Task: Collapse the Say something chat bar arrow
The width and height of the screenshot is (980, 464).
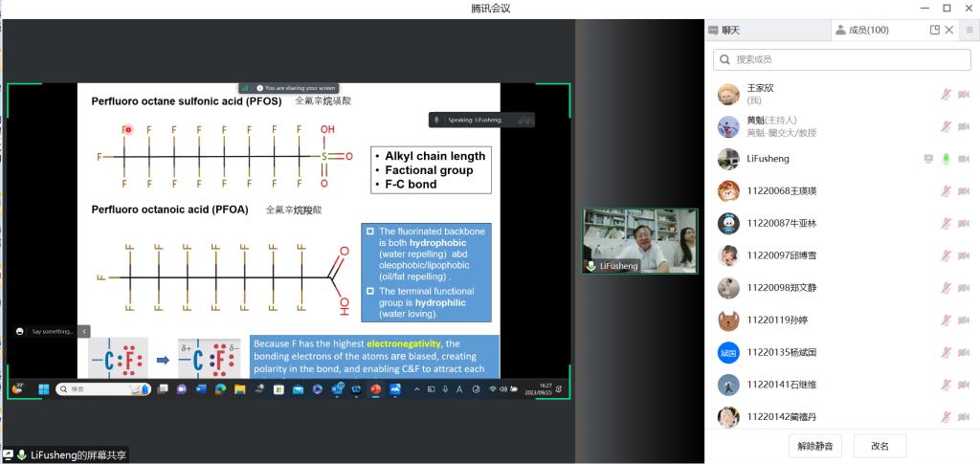Action: 84,331
